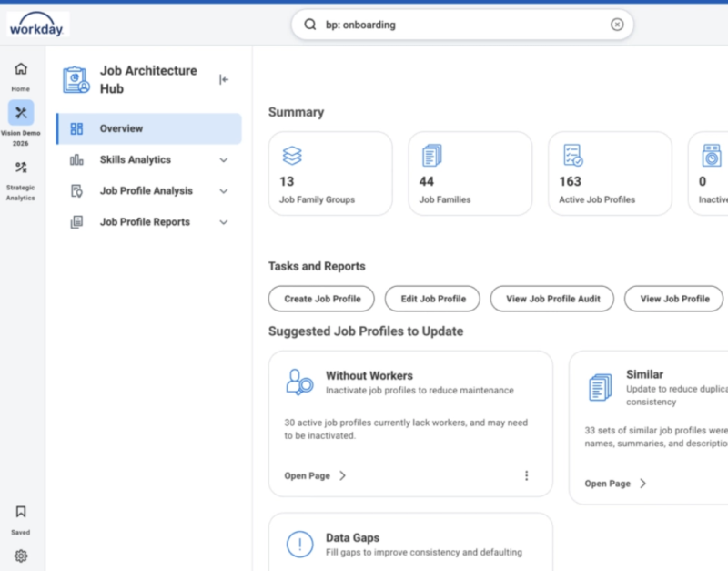
Task: Click 'Fill gaps to improve consistency' text
Action: click(x=424, y=553)
